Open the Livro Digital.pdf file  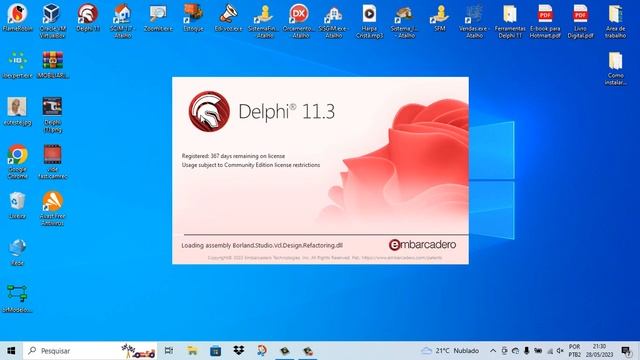point(580,20)
